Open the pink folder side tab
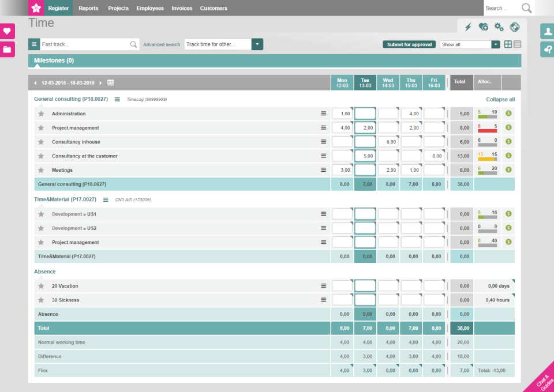 click(7, 49)
